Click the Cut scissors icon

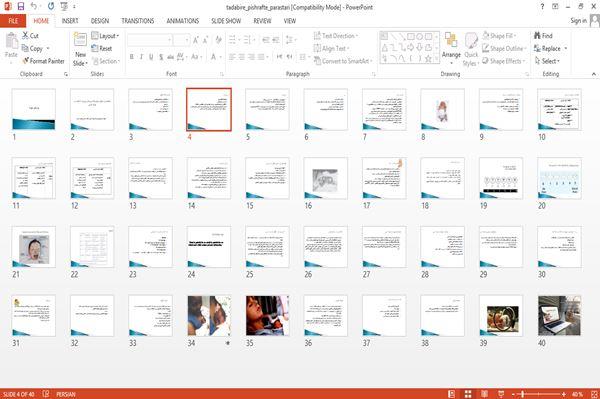click(25, 36)
